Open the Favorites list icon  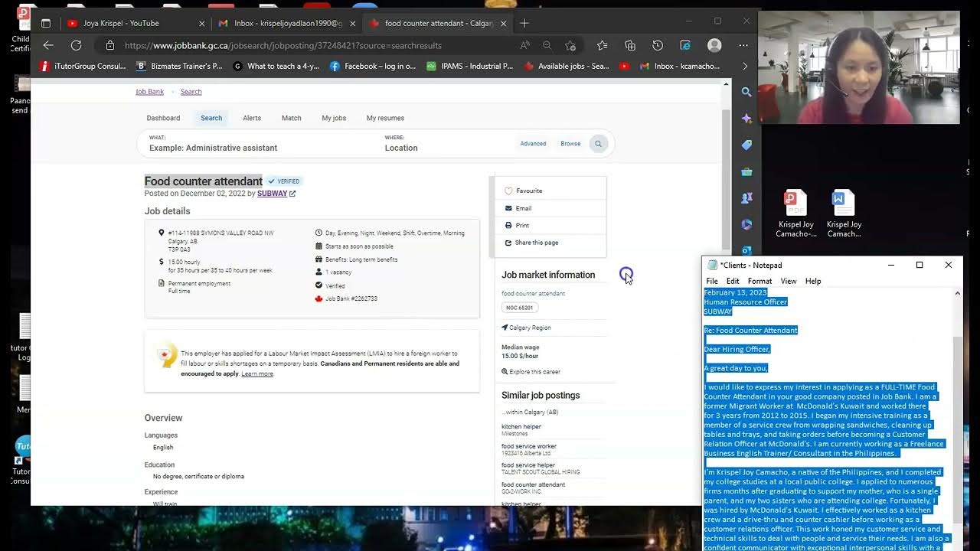(602, 45)
